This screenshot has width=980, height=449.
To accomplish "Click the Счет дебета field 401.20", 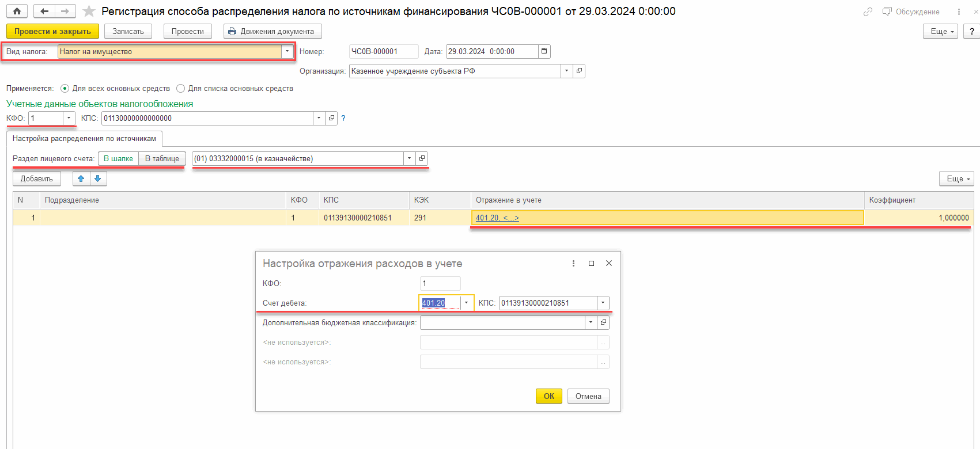I will [440, 303].
